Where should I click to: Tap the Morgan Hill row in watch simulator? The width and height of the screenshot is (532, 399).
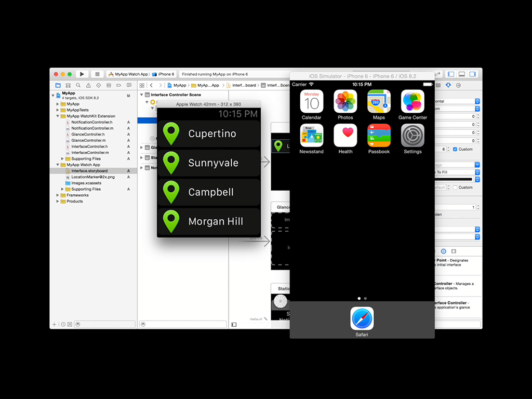click(x=209, y=221)
